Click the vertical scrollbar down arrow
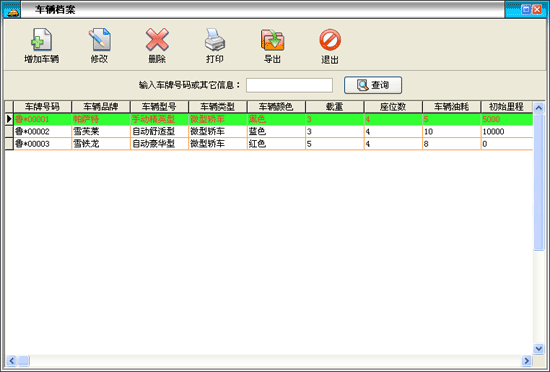Viewport: 550px width, 372px height. click(x=538, y=349)
